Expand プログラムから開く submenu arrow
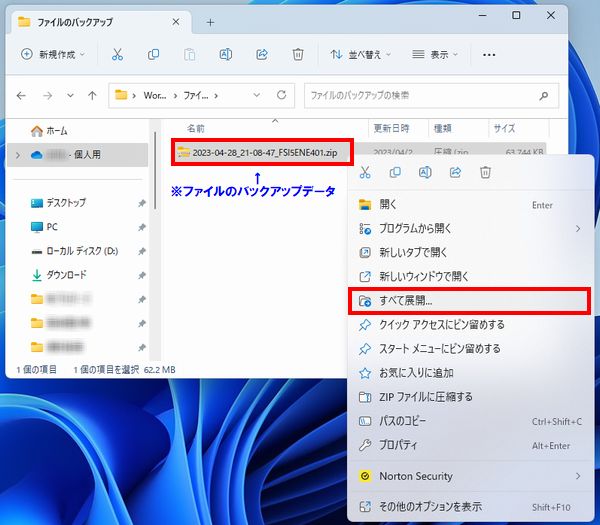 pyautogui.click(x=578, y=229)
